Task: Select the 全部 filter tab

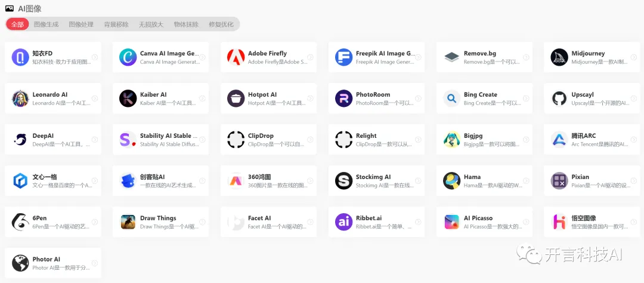Action: tap(17, 24)
